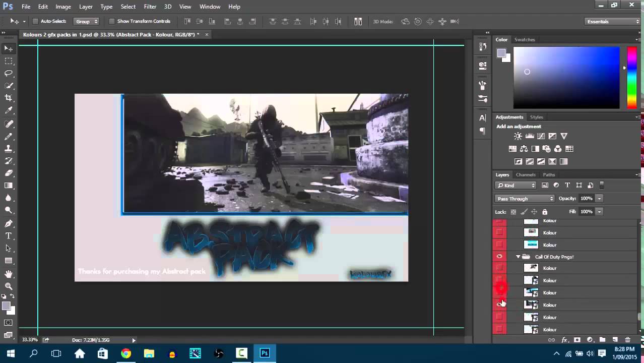This screenshot has height=363, width=644.
Task: Link the selected layers
Action: click(552, 340)
